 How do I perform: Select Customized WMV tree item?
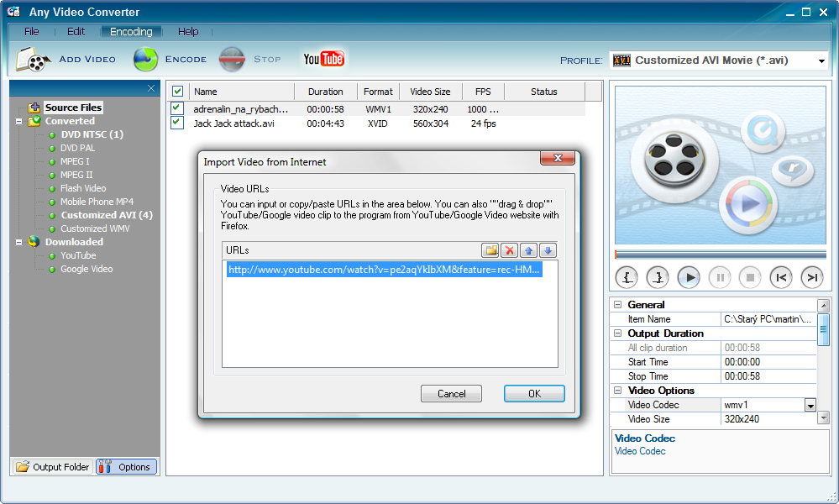95,228
